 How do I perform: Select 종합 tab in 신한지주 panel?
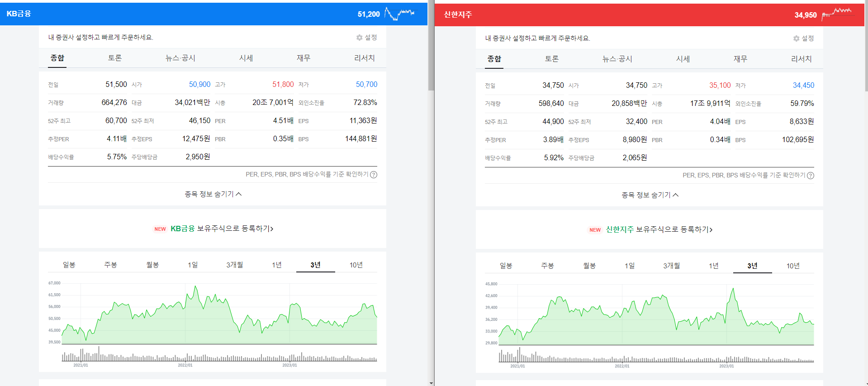pos(494,59)
